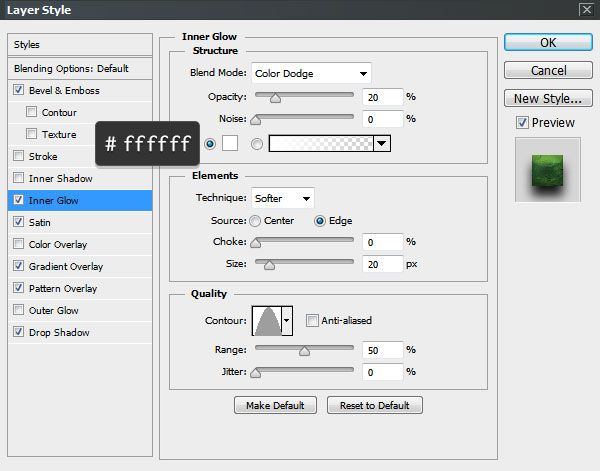Open the Drop Shadow settings
Image resolution: width=600 pixels, height=471 pixels.
[59, 332]
